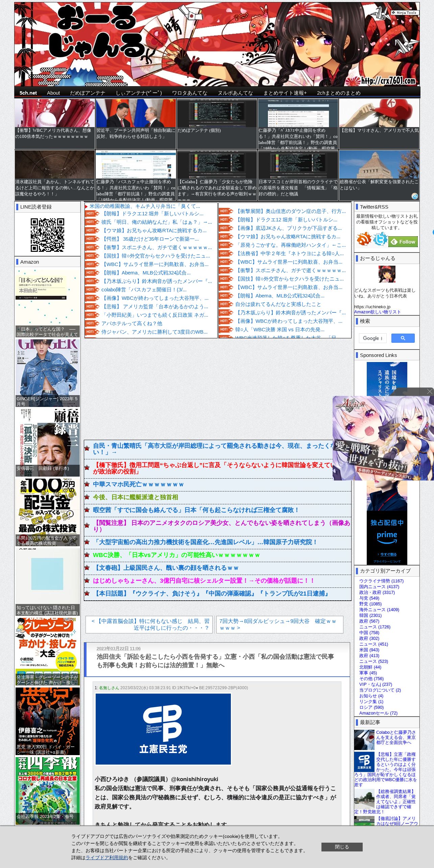Click the Ninja Tools badge in header
The width and height of the screenshot is (434, 868).
point(405,13)
